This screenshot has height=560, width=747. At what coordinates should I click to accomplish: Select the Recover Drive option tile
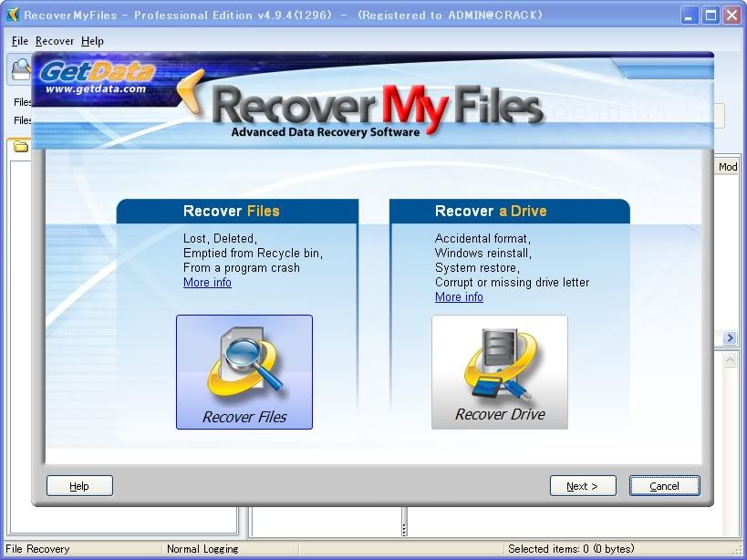click(500, 372)
